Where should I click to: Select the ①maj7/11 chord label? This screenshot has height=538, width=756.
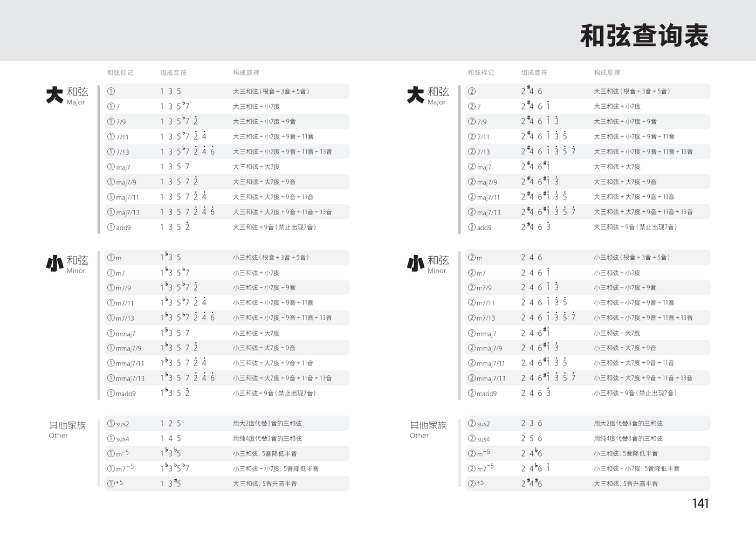point(123,197)
